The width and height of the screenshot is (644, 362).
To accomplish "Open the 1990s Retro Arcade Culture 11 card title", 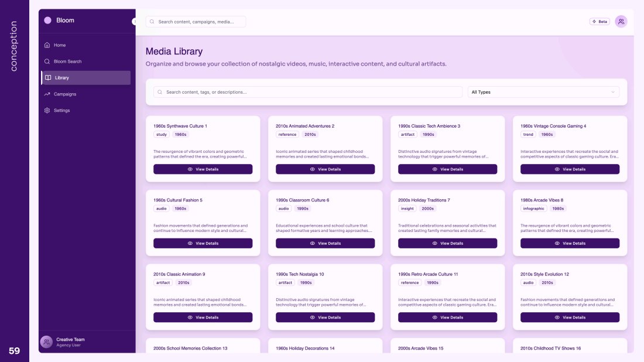I will 428,274.
